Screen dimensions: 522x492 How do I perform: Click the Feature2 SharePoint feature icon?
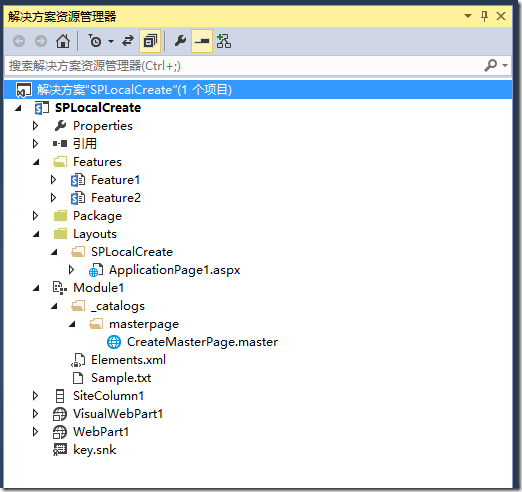78,198
